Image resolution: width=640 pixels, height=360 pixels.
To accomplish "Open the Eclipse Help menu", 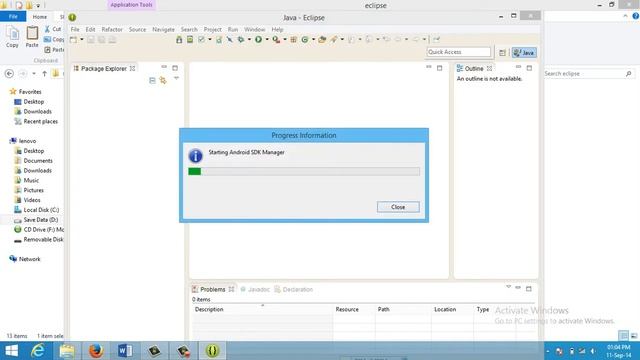I will tap(277, 29).
